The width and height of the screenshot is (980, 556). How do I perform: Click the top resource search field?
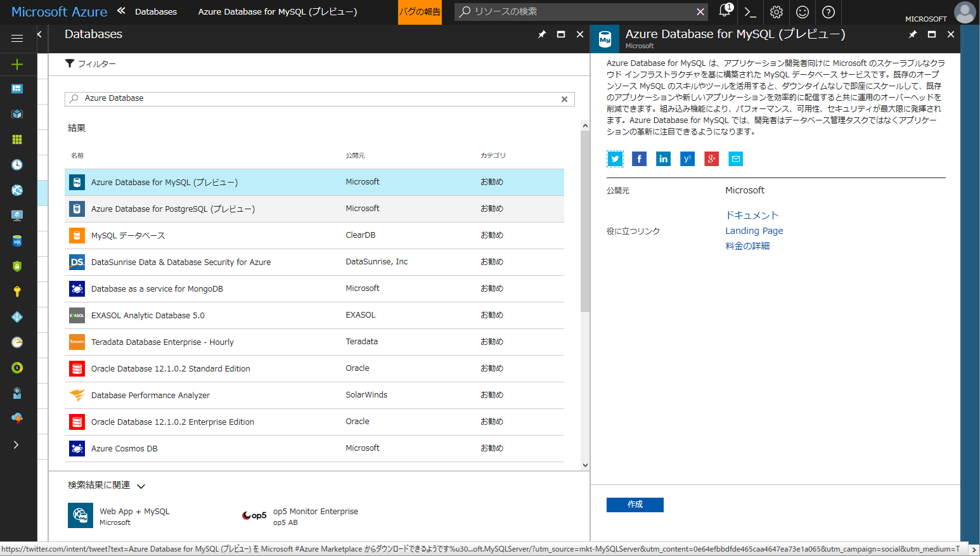[x=581, y=11]
